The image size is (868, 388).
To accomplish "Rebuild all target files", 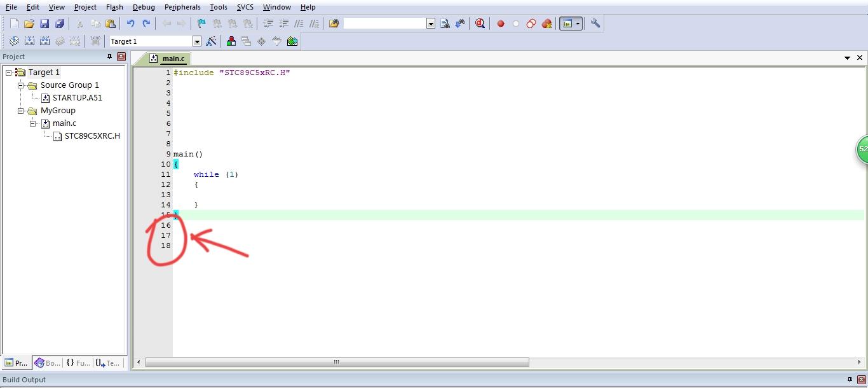I will click(x=44, y=41).
